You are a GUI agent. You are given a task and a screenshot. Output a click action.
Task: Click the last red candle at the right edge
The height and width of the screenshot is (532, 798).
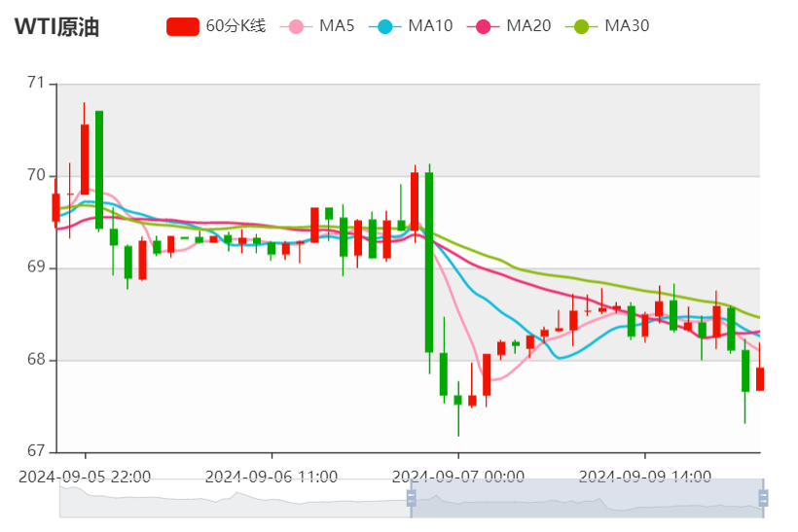[x=760, y=379]
